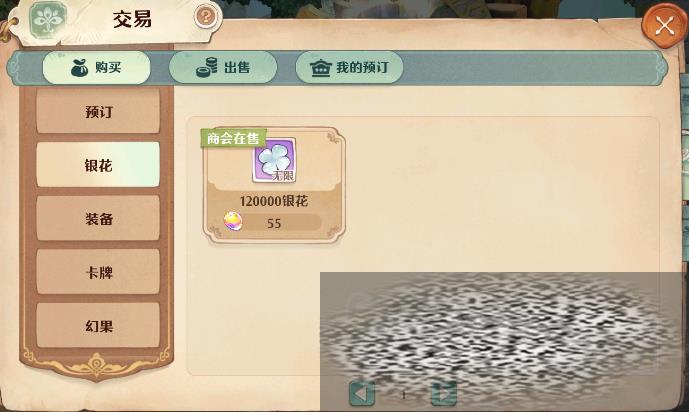The image size is (689, 412).
Task: Open the 我的预订 tab
Action: coord(349,68)
